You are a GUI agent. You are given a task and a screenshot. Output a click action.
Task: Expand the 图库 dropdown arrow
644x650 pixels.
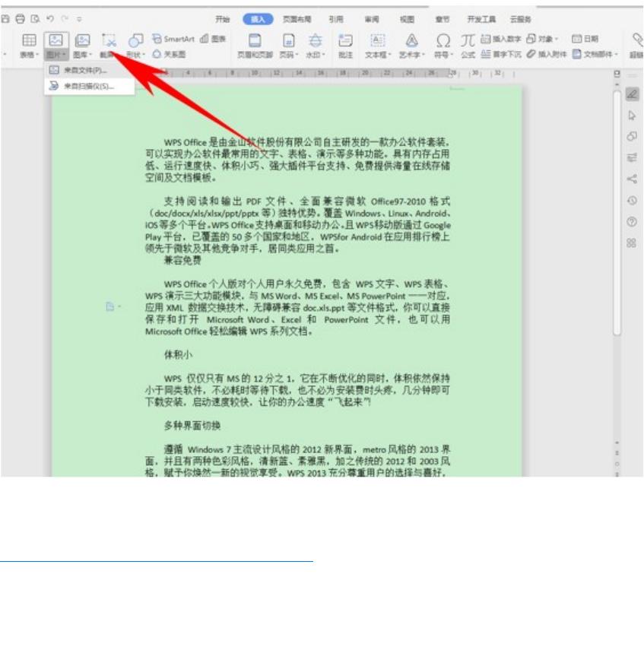coord(90,55)
